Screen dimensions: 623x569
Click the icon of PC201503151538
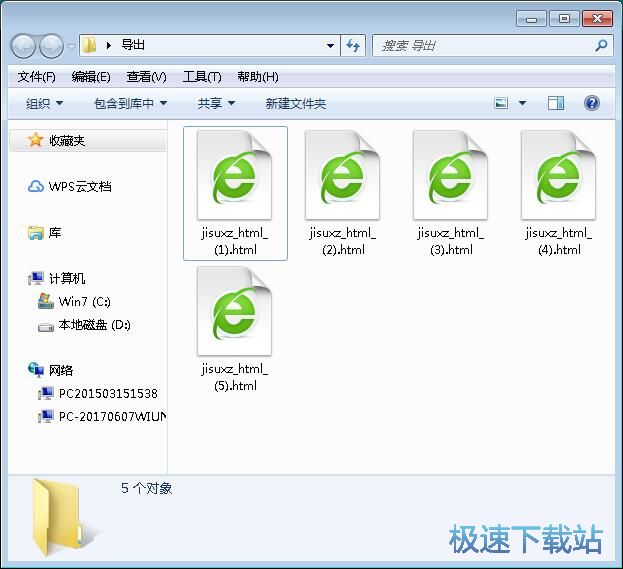[46, 393]
